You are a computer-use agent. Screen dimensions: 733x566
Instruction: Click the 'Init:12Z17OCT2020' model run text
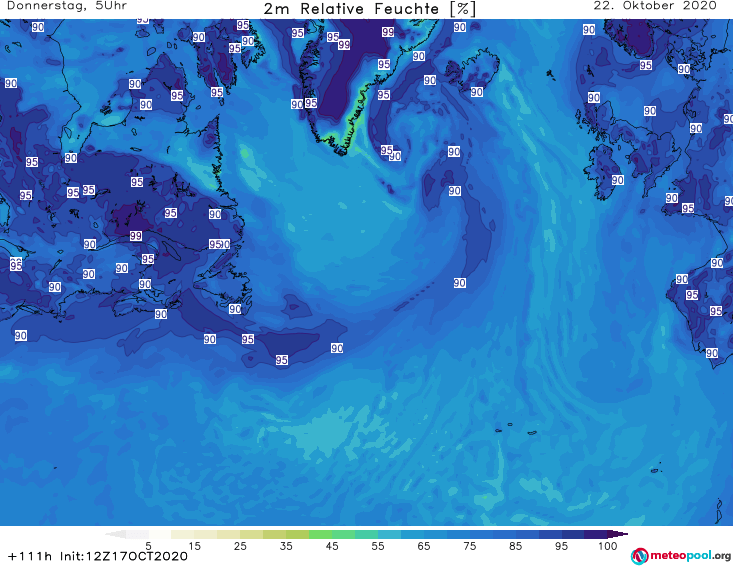coord(124,557)
